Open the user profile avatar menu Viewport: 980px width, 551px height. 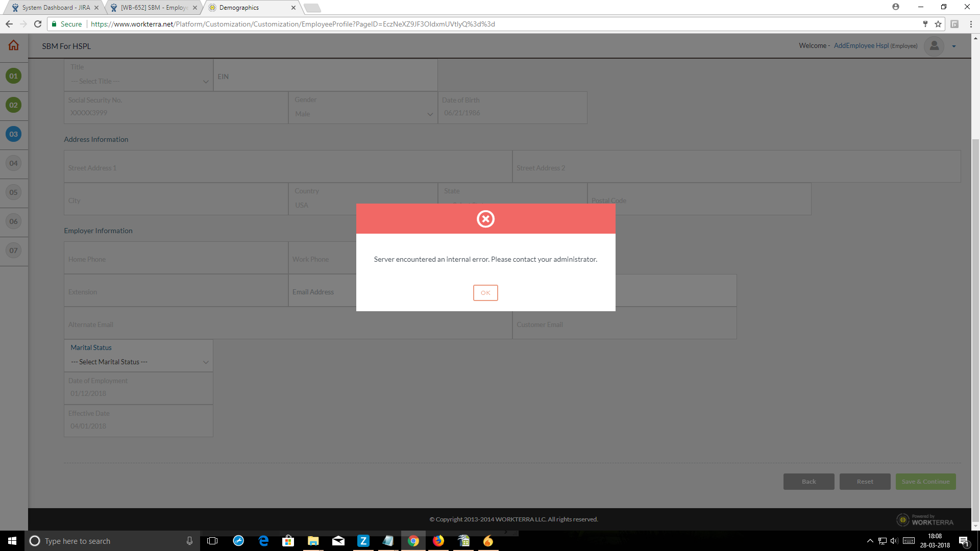pyautogui.click(x=934, y=46)
